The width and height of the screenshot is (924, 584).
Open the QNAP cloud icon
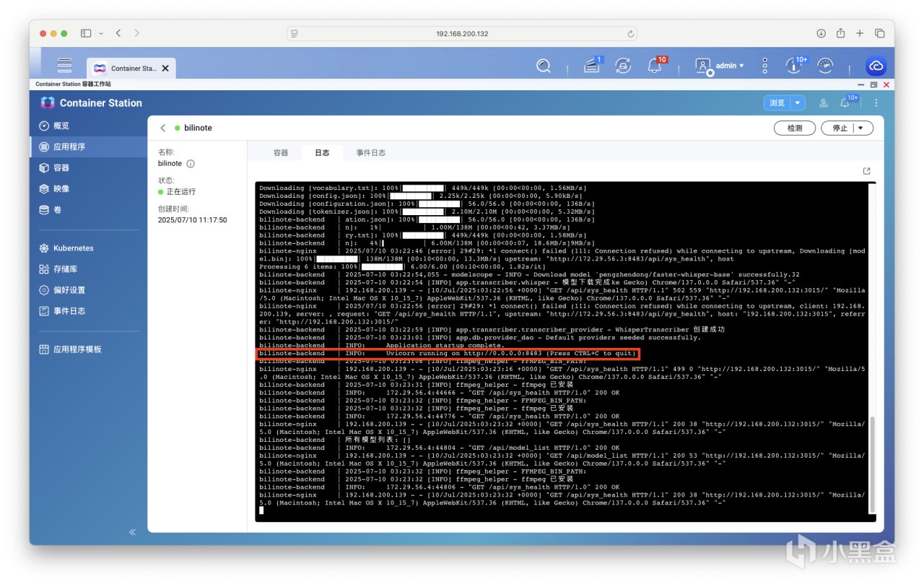point(876,66)
